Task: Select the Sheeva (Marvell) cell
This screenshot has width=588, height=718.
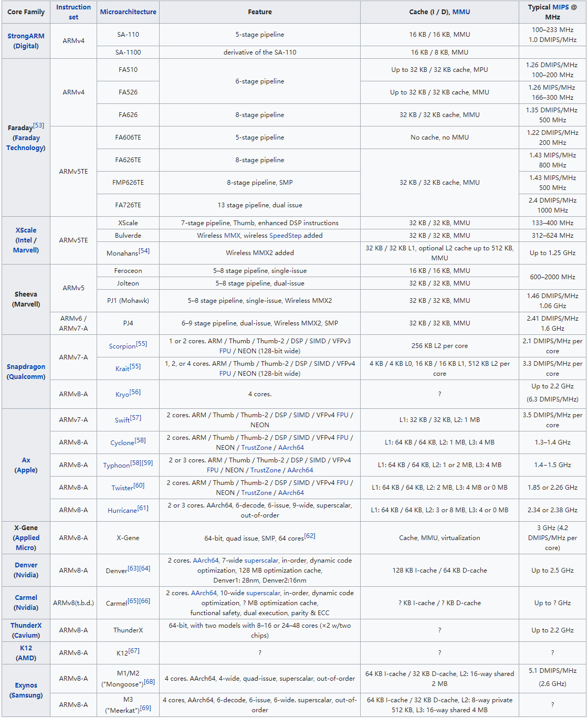Action: (26, 299)
